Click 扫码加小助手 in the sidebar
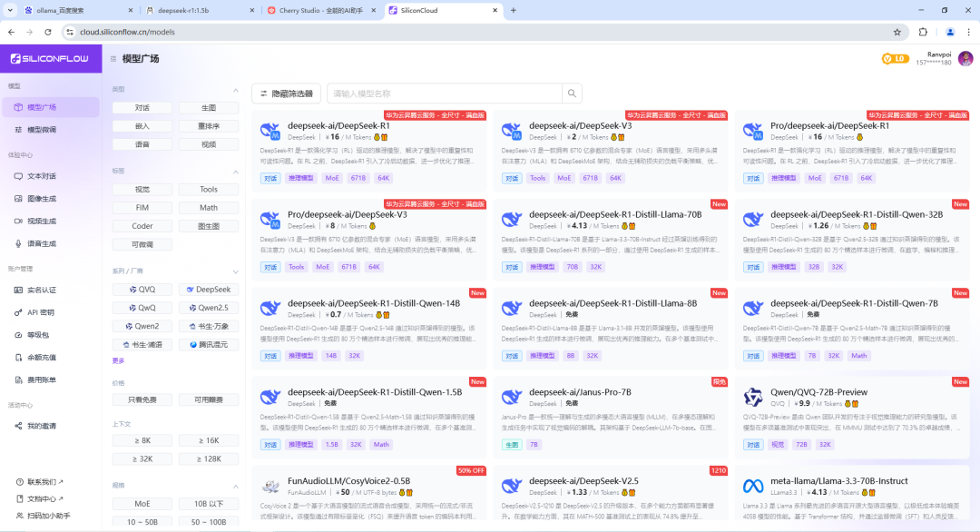 pyautogui.click(x=43, y=516)
